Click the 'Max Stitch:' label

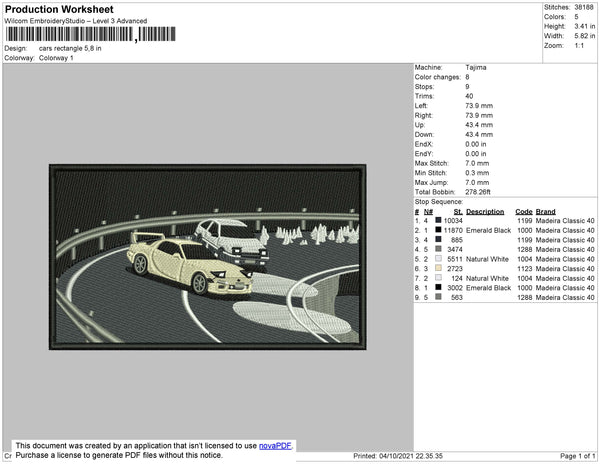click(431, 163)
